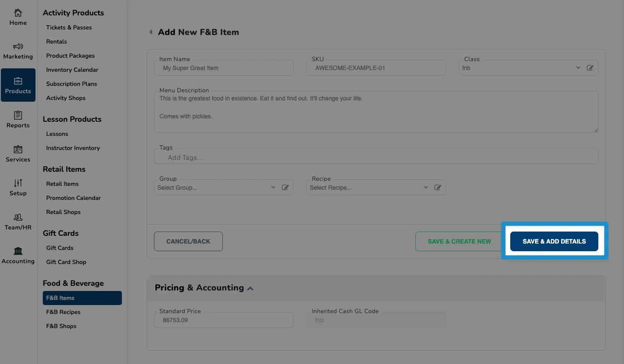Open Subscription Plans
Viewport: 624px width, 364px height.
pyautogui.click(x=71, y=84)
